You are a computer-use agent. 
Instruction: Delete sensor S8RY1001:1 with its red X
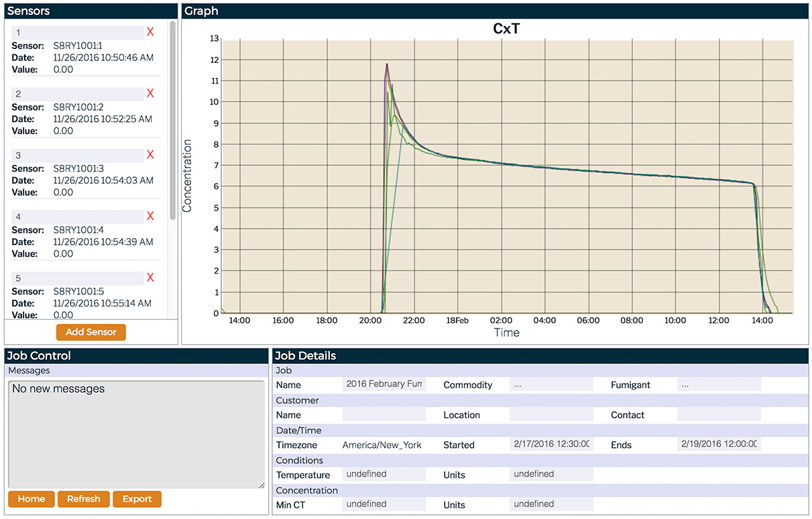coord(150,32)
